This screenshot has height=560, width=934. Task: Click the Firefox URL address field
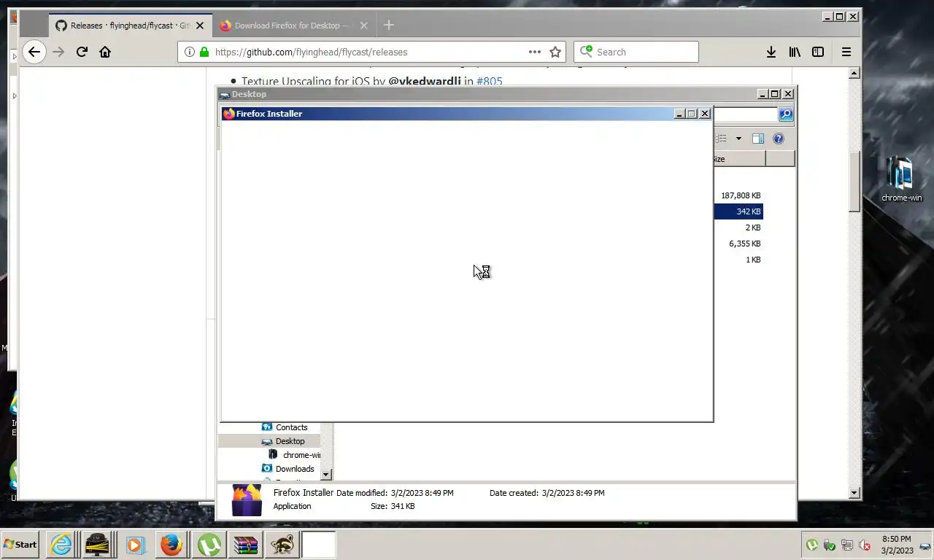[371, 52]
